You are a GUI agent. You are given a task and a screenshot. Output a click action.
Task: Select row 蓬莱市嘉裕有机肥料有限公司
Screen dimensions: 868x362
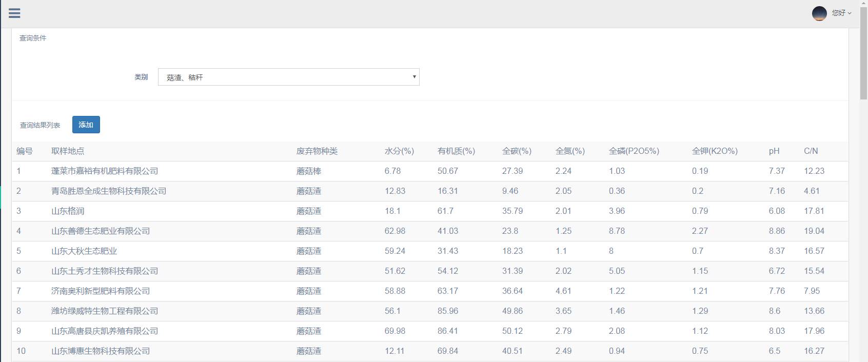(105, 171)
